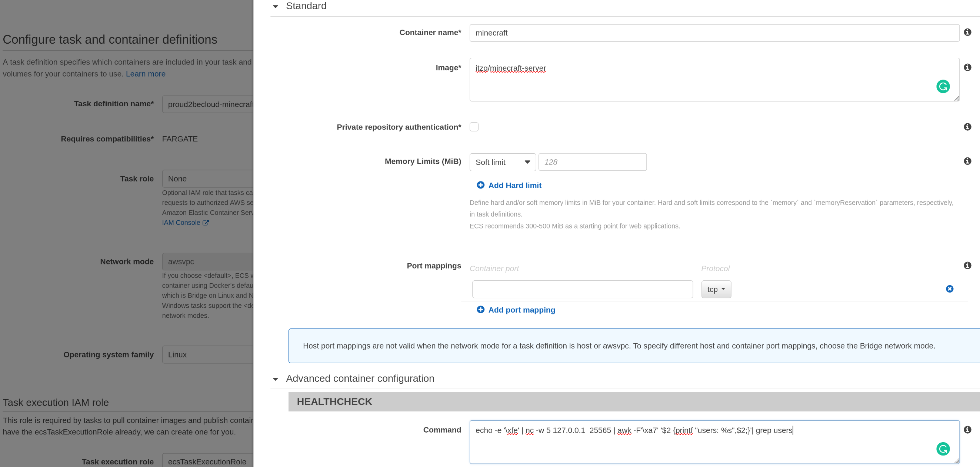Collapse Advanced container configuration section
The width and height of the screenshot is (980, 467).
pos(276,379)
